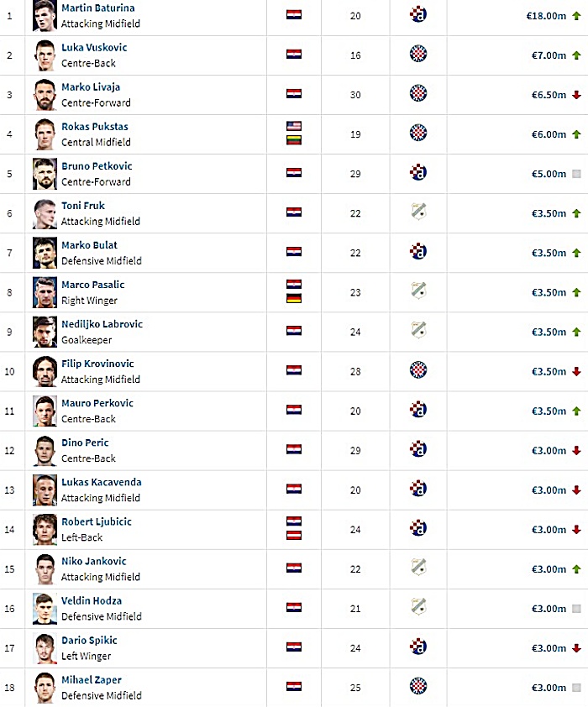The image size is (588, 707).
Task: Click Mihael Zaper's portrait thumbnail
Action: pos(45,688)
